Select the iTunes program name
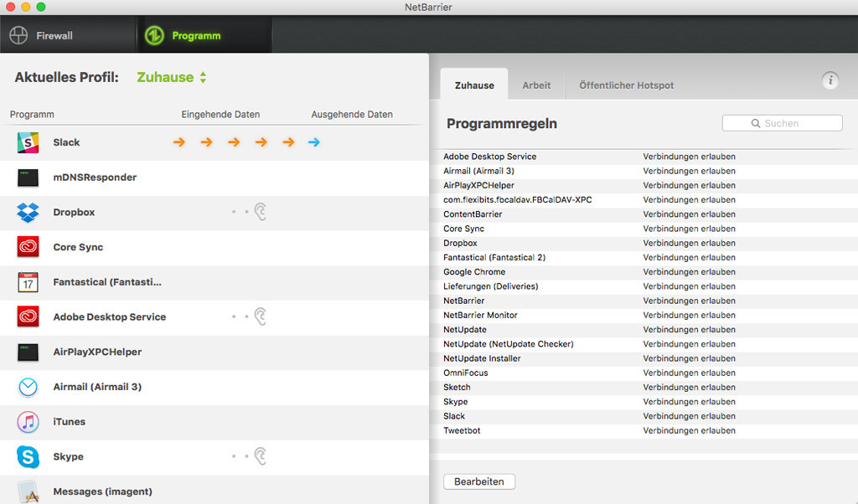This screenshot has height=504, width=858. 69,421
